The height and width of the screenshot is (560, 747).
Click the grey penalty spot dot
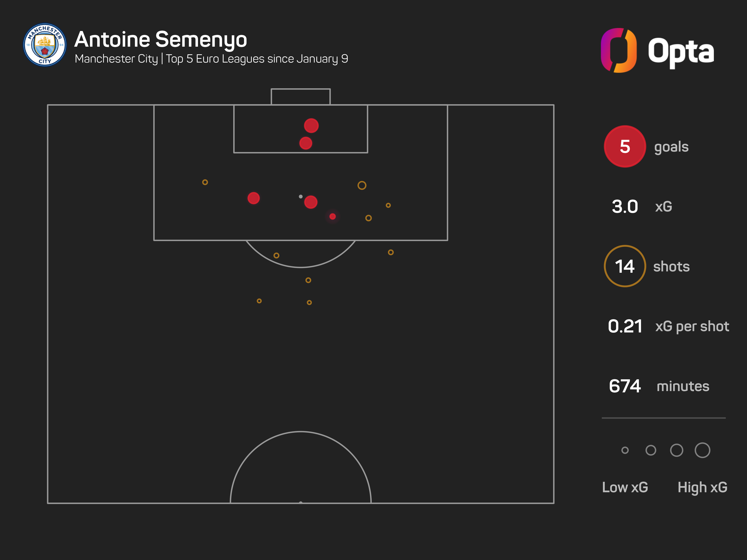pos(300,196)
